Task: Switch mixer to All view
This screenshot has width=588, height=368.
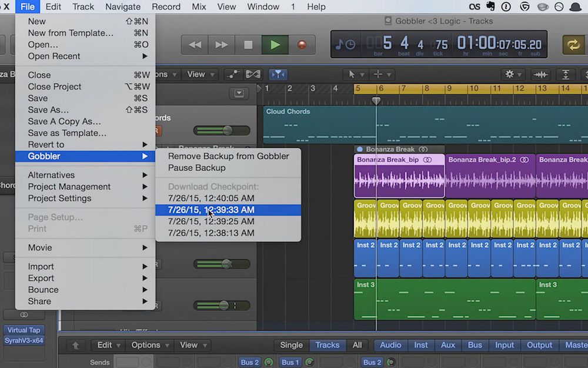Action: [x=357, y=345]
